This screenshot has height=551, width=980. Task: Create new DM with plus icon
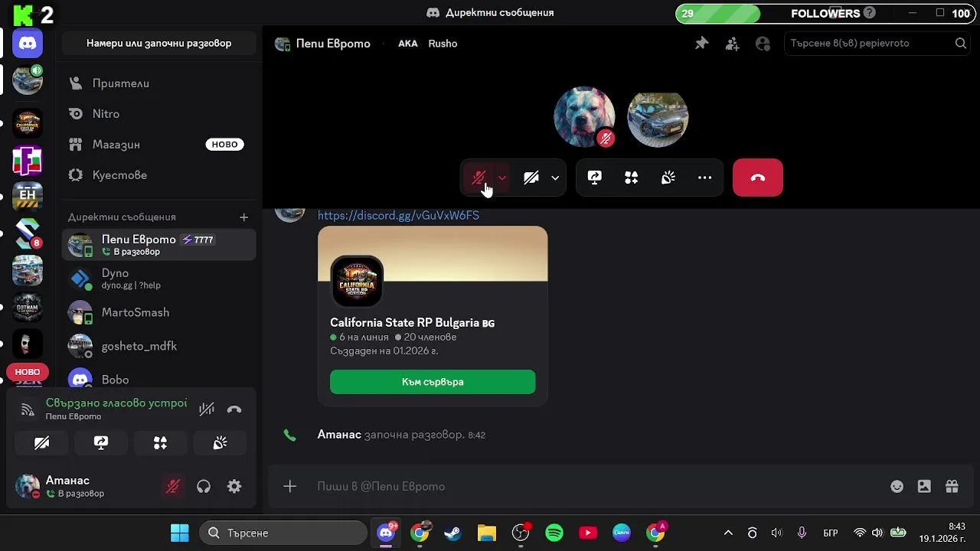(243, 217)
